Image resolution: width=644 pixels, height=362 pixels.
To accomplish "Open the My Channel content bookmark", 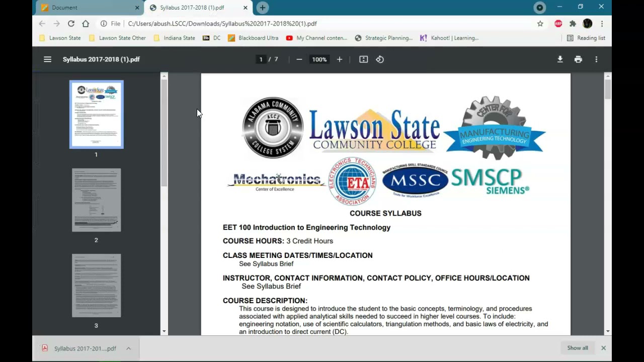I will [316, 38].
